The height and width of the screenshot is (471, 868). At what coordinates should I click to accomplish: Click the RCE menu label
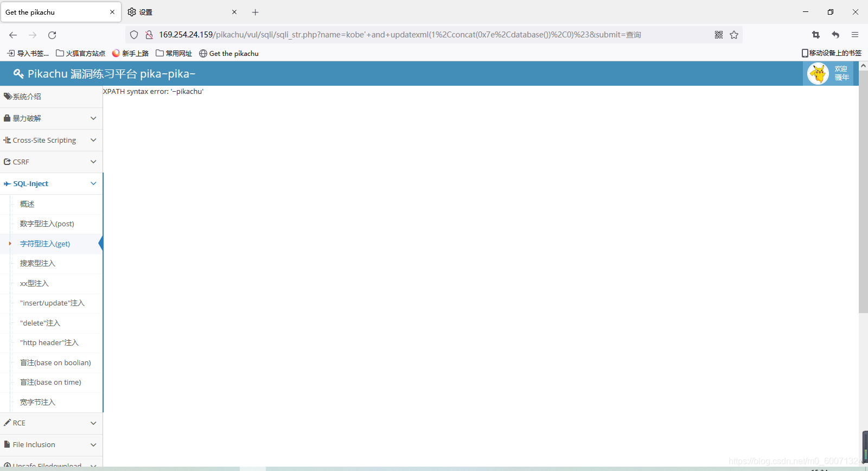[x=19, y=423]
